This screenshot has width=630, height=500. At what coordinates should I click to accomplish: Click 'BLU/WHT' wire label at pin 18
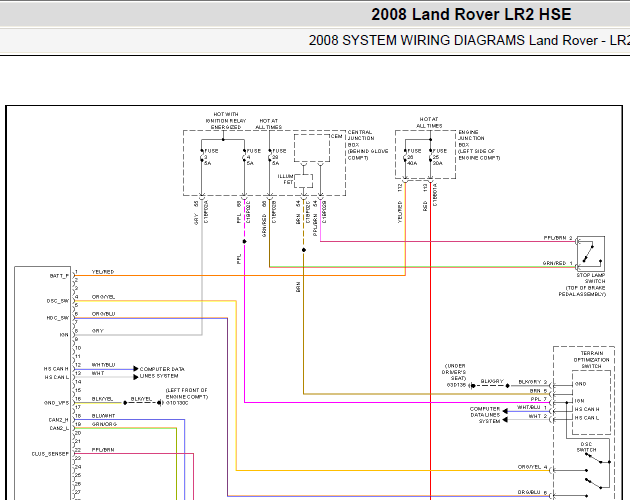pos(103,416)
